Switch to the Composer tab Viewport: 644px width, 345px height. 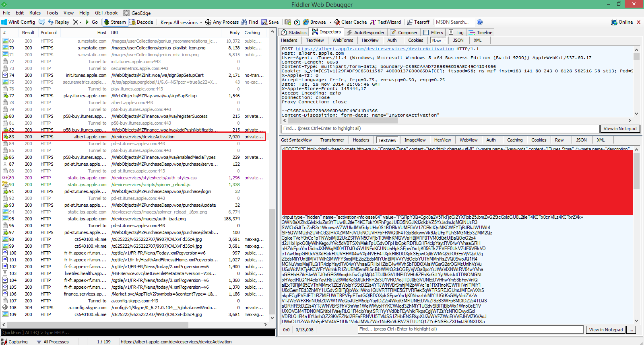point(404,33)
